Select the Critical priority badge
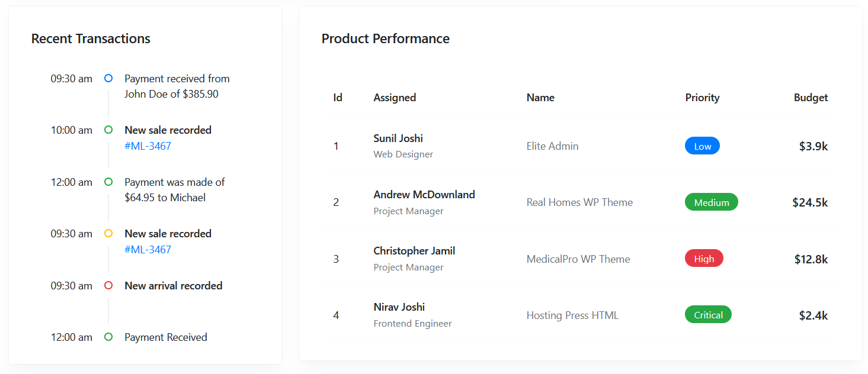The image size is (868, 374). click(708, 315)
